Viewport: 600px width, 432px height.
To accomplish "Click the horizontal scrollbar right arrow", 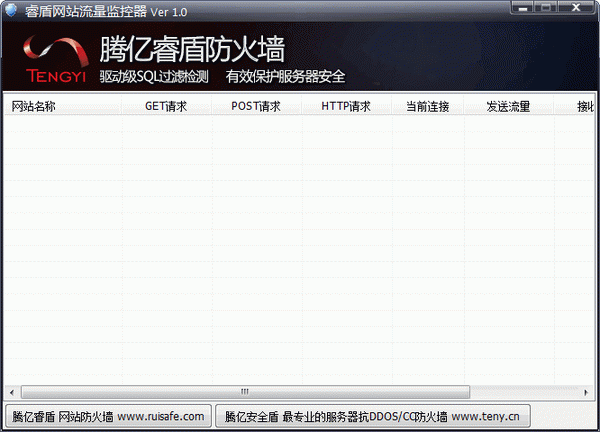I will [586, 392].
